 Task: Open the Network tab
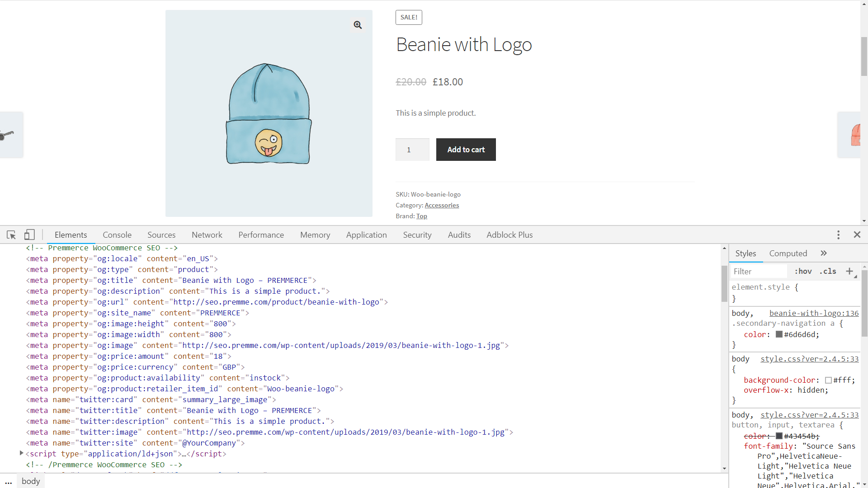[x=207, y=235]
